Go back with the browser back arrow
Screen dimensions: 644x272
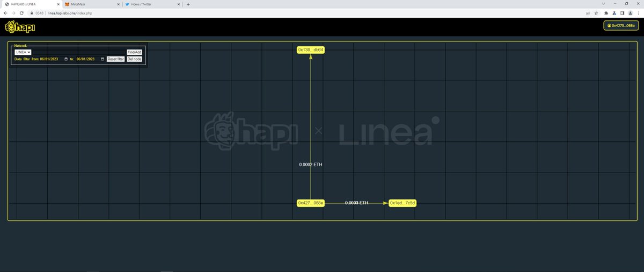tap(6, 13)
